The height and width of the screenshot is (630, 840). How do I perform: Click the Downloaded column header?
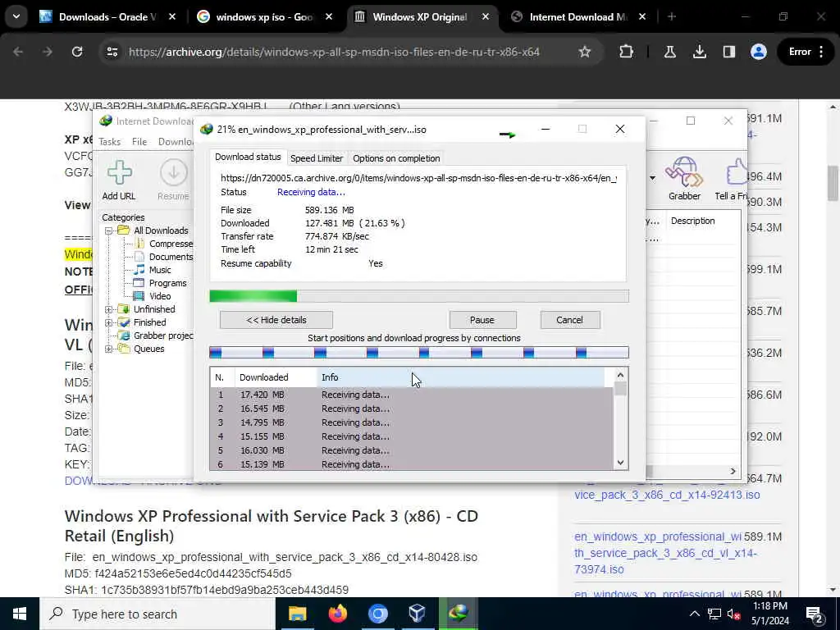pos(276,377)
